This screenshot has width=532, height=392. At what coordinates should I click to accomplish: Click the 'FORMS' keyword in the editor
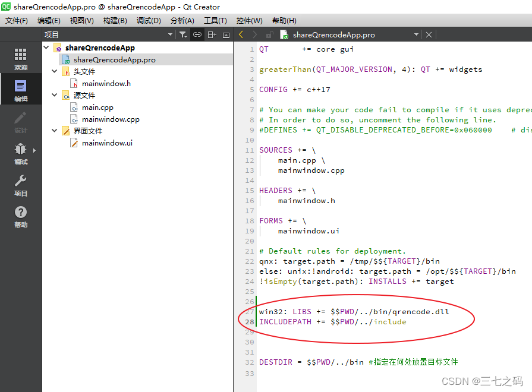270,221
